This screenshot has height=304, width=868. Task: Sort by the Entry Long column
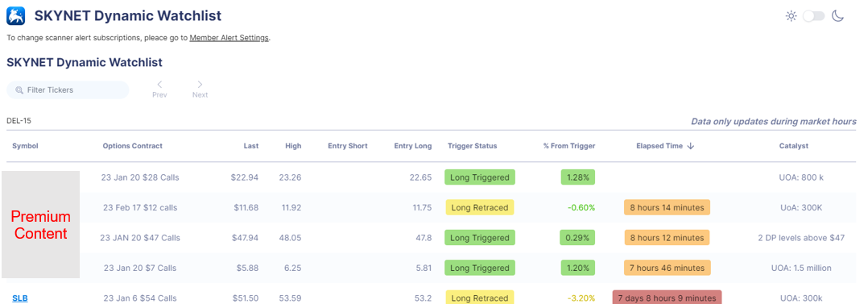(413, 146)
